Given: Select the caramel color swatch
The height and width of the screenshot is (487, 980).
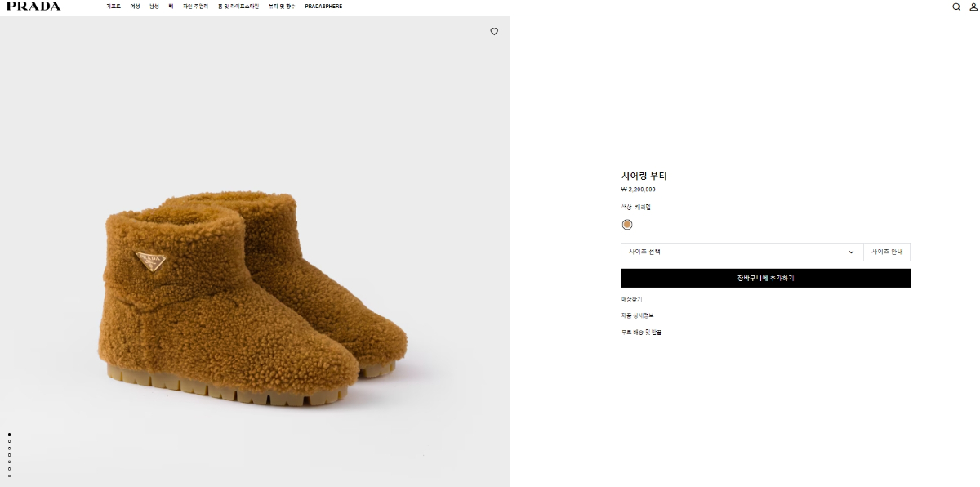Looking at the screenshot, I should (x=627, y=225).
